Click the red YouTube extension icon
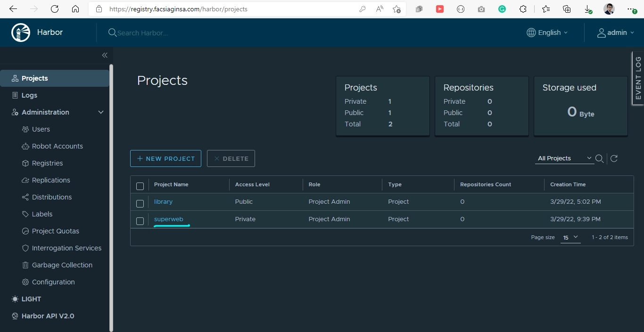Viewport: 644px width, 332px height. 440,9
